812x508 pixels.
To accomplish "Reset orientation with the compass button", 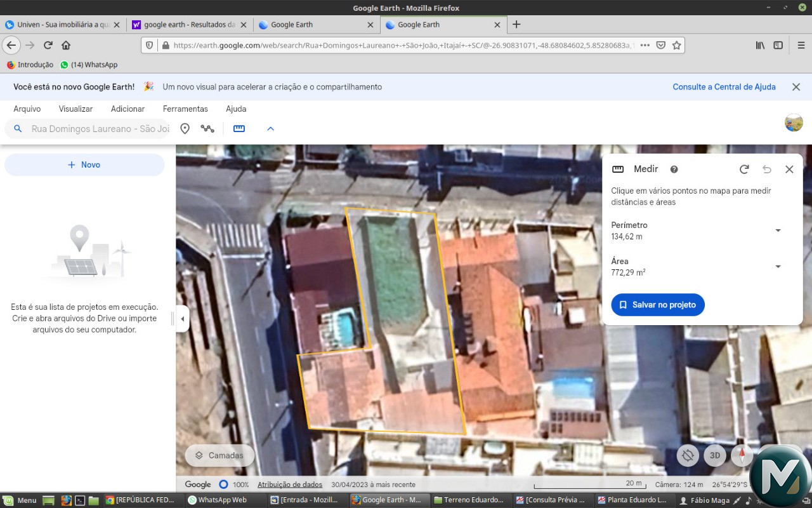I will (742, 455).
